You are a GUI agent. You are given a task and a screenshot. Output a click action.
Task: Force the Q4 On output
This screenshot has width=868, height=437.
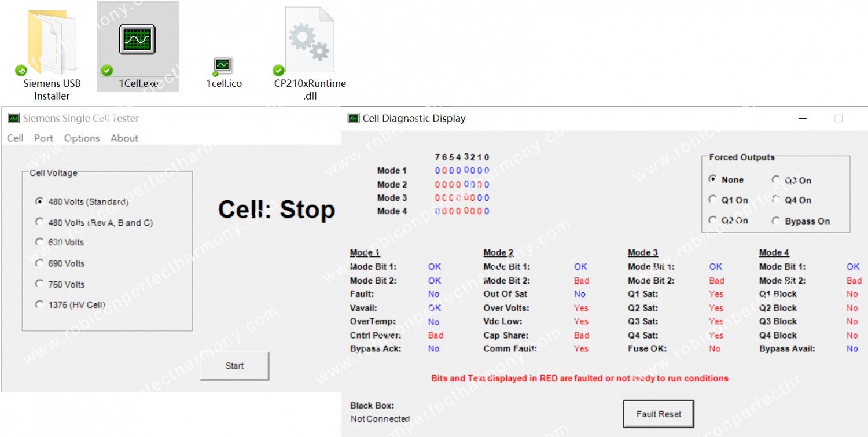[x=792, y=200]
